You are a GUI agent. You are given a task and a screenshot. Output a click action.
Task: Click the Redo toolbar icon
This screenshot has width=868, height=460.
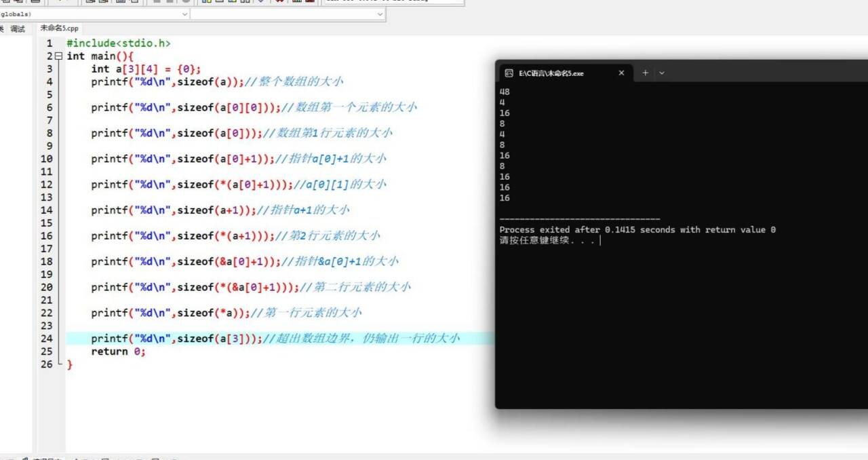pyautogui.click(x=169, y=2)
